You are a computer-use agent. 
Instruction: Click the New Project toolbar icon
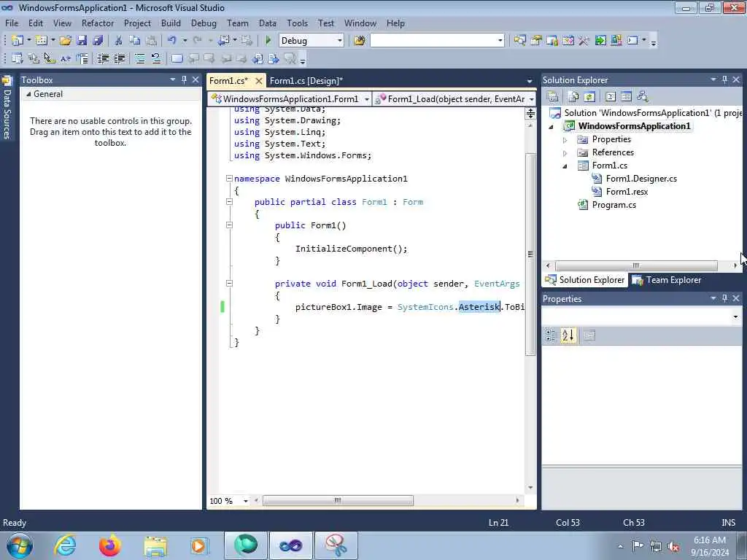click(18, 41)
